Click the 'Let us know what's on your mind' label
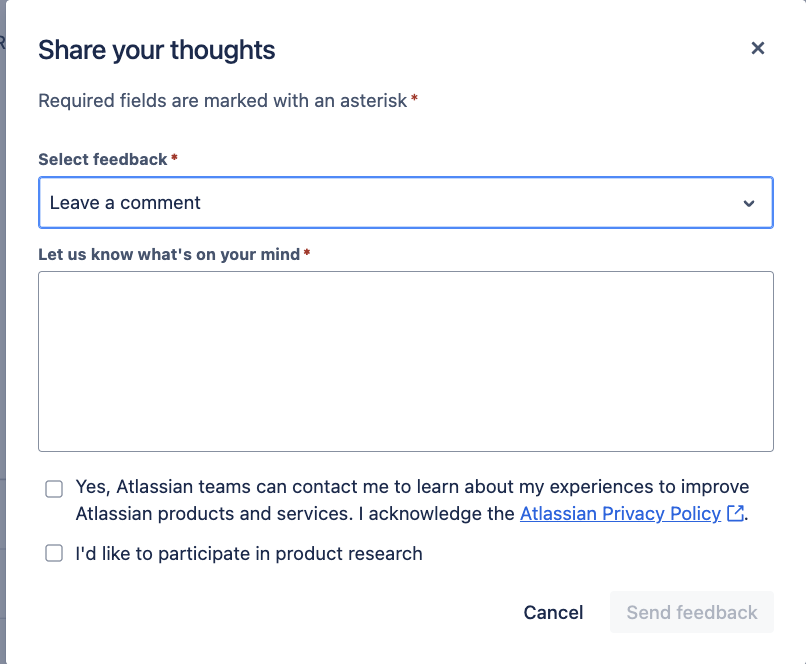This screenshot has height=664, width=806. (x=169, y=254)
